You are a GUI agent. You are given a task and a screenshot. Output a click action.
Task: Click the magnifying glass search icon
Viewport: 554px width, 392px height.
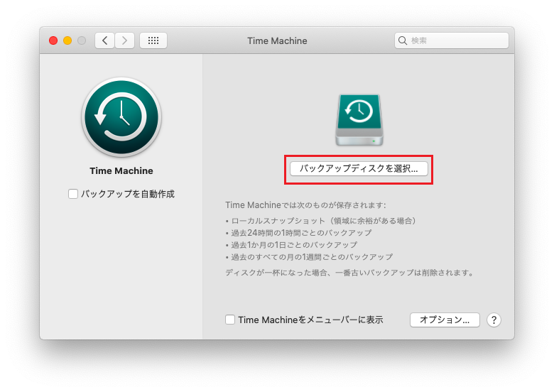[403, 40]
